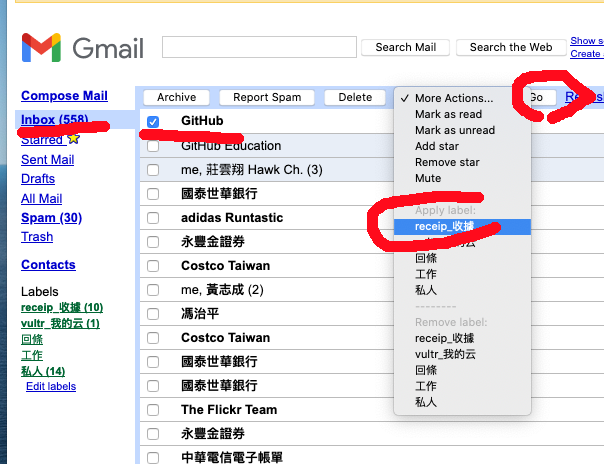This screenshot has width=604, height=464.
Task: Select the More Actions... dropdown entry
Action: coord(454,98)
